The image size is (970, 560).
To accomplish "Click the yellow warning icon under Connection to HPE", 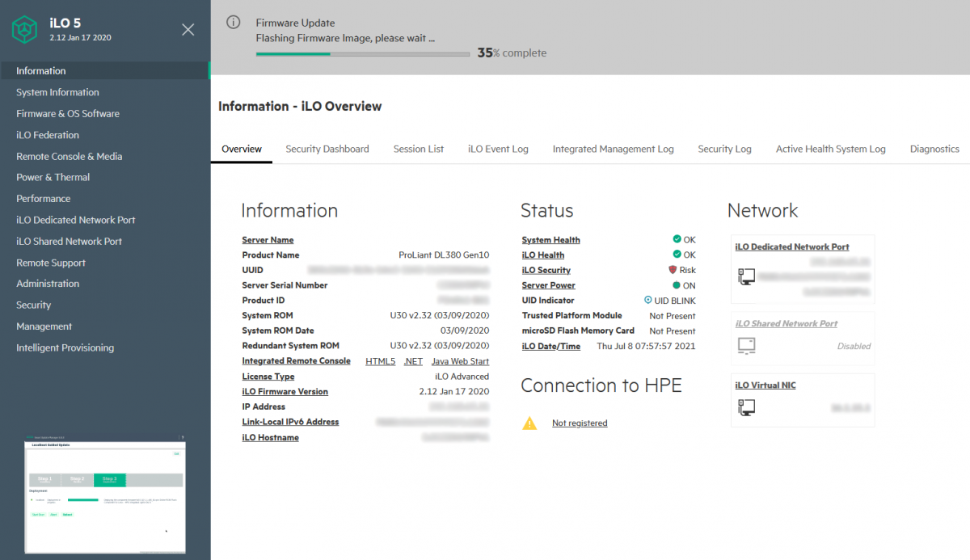I will point(529,423).
